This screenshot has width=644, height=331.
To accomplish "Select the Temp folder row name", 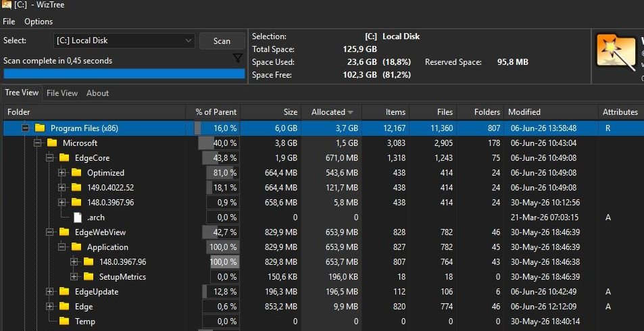I will pyautogui.click(x=85, y=321).
